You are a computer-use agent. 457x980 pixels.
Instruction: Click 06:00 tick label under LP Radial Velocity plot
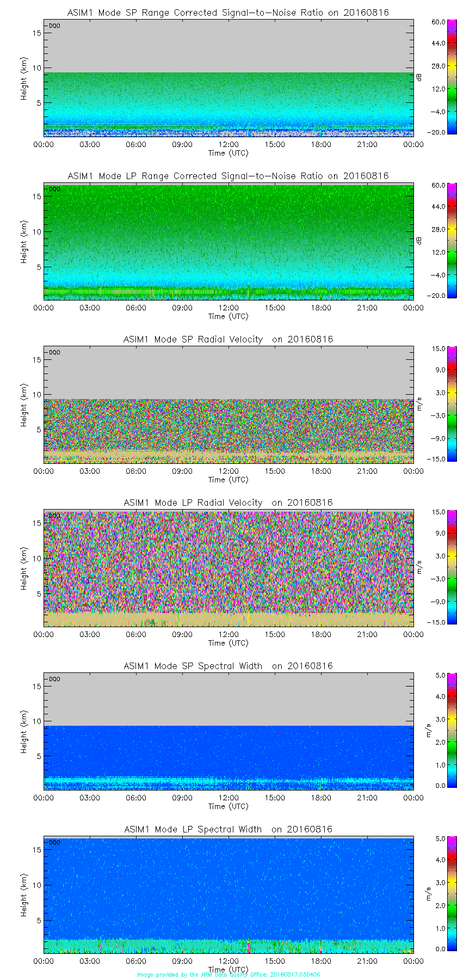tap(136, 635)
